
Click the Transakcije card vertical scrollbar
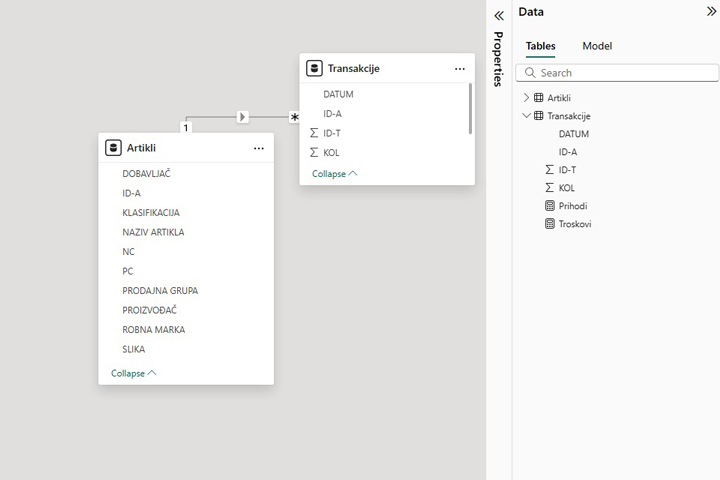click(470, 108)
